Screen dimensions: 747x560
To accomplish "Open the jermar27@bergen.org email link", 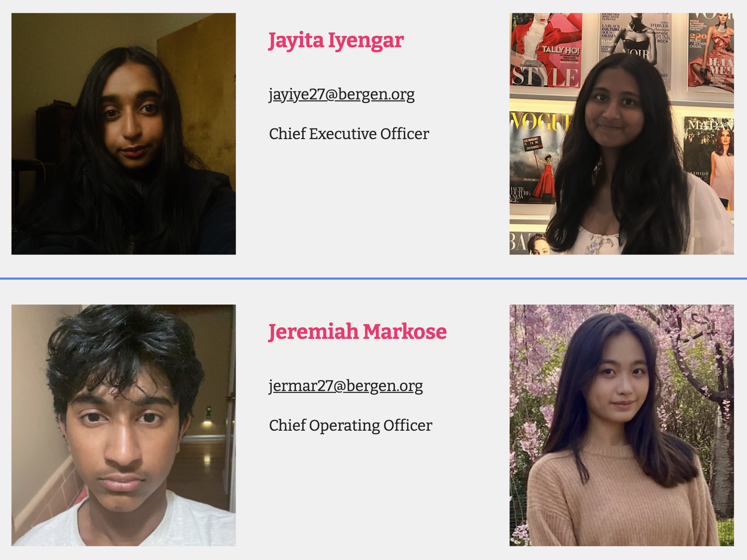I will tap(345, 386).
